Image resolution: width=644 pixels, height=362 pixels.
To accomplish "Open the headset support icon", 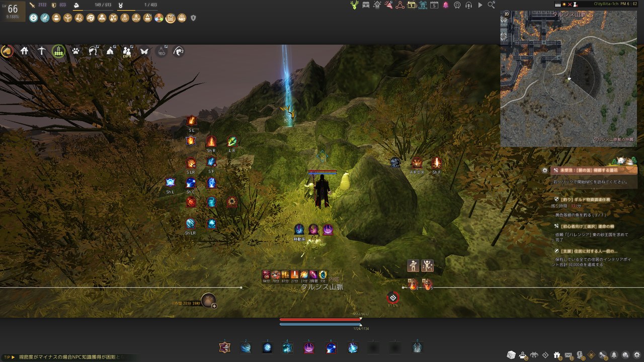I will (x=468, y=5).
